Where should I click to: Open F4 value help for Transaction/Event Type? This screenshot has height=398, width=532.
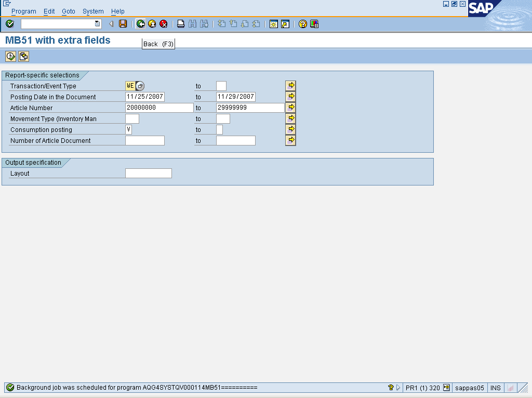pos(140,86)
